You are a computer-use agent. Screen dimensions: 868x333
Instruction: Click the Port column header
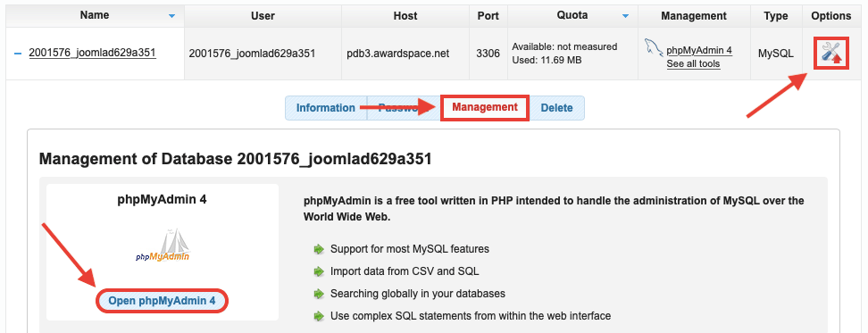pos(488,16)
